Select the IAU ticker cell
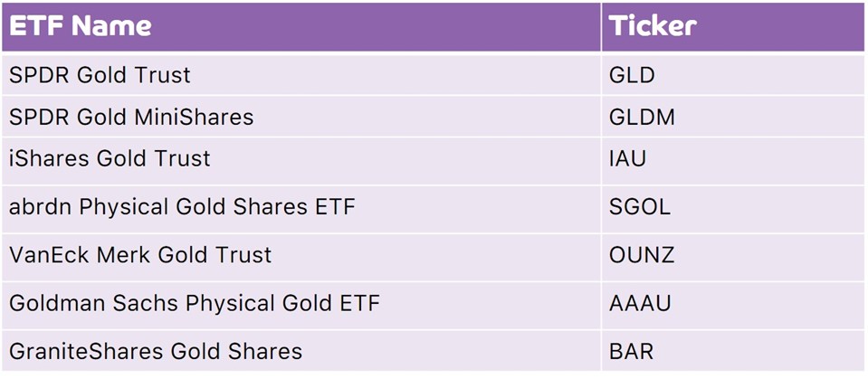Viewport: 868px width, 379px height. (x=733, y=161)
